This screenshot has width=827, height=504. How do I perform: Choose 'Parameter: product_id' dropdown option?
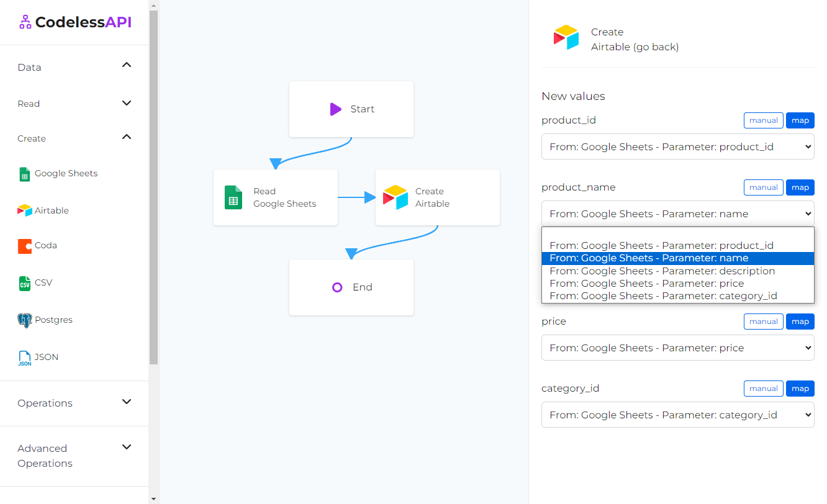click(678, 246)
